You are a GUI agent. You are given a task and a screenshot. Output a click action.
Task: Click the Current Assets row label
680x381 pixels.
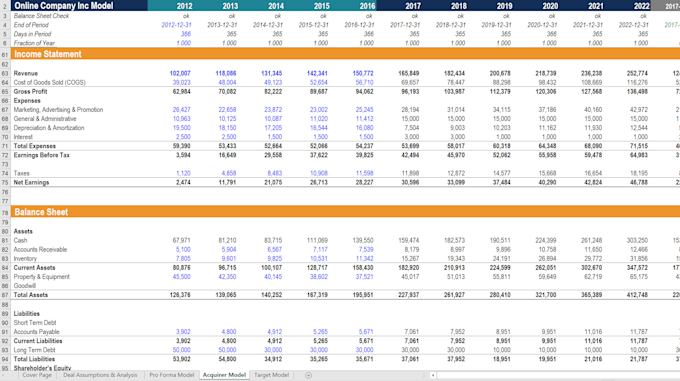tap(34, 268)
